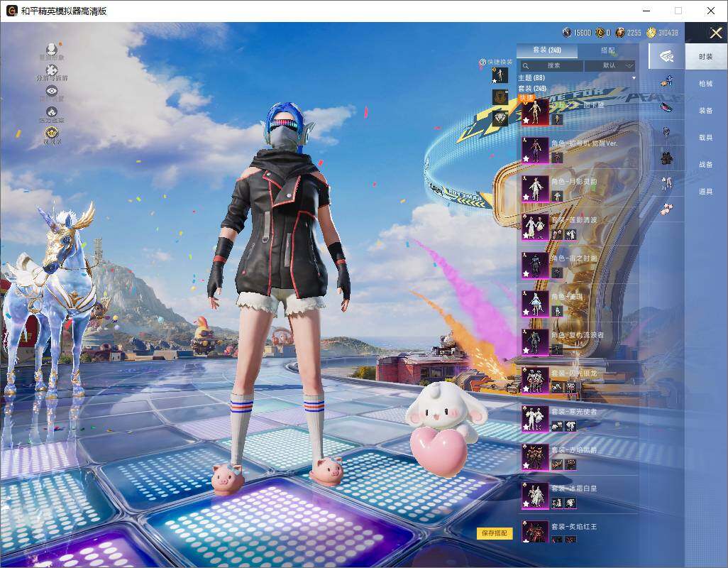
Task: Open the 时装 fashion tab
Action: (x=706, y=57)
